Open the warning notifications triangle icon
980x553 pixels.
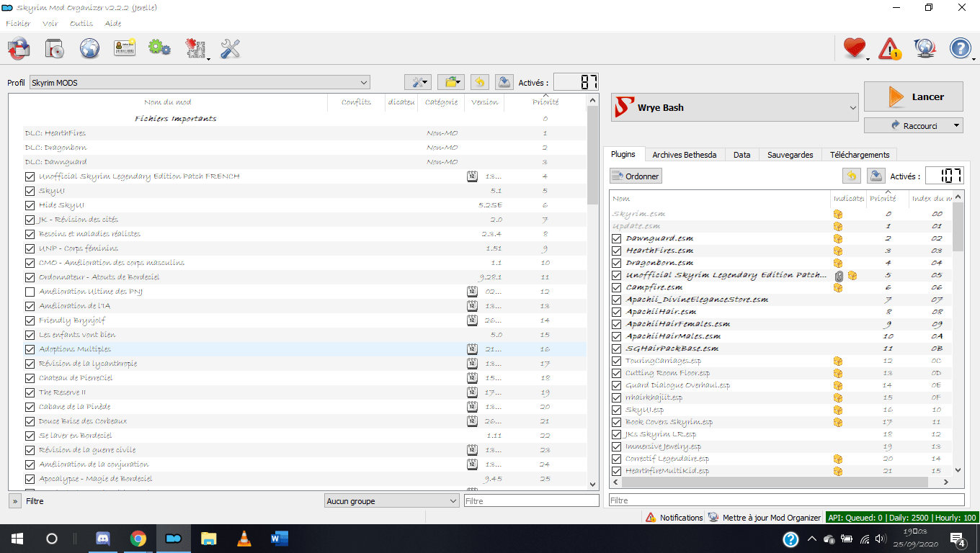[891, 48]
